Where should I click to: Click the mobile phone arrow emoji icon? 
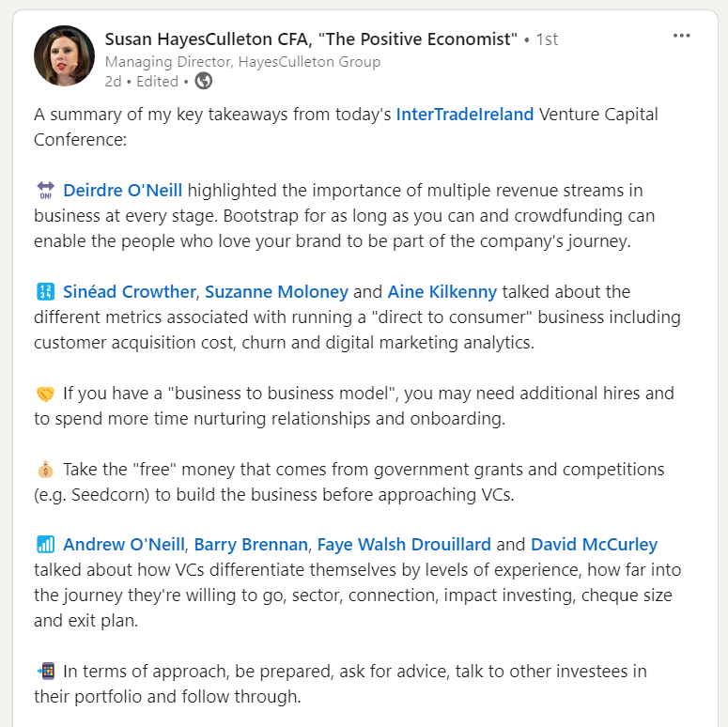pos(45,672)
